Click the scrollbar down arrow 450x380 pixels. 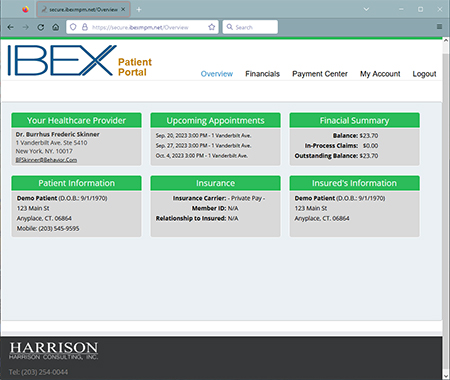pos(446,376)
